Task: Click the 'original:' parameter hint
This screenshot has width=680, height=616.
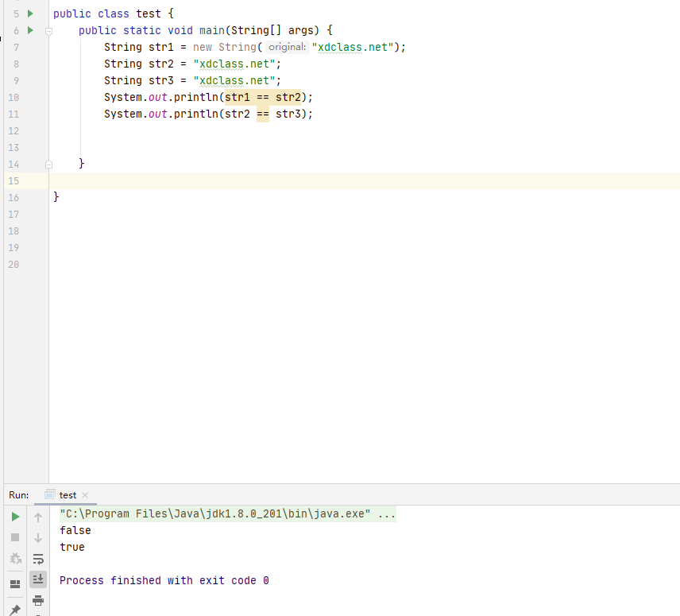Action: click(x=287, y=47)
